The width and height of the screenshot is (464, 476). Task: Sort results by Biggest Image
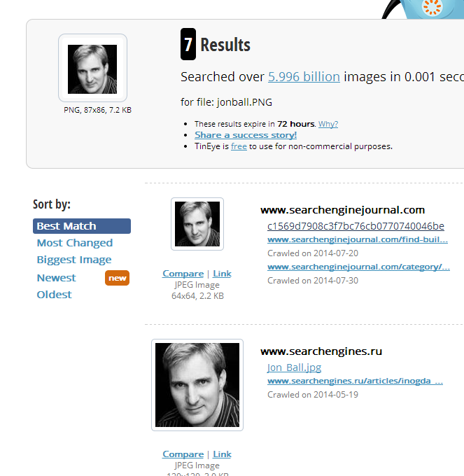click(x=74, y=260)
